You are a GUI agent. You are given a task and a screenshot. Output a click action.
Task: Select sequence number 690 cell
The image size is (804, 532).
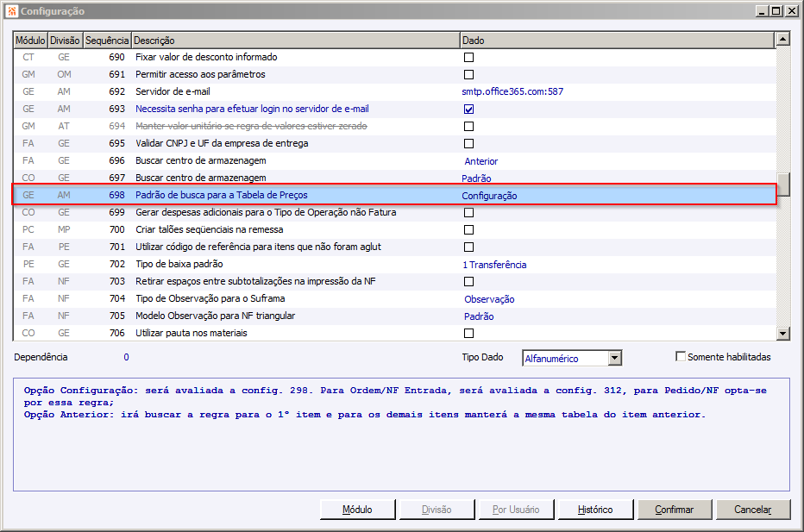click(116, 58)
